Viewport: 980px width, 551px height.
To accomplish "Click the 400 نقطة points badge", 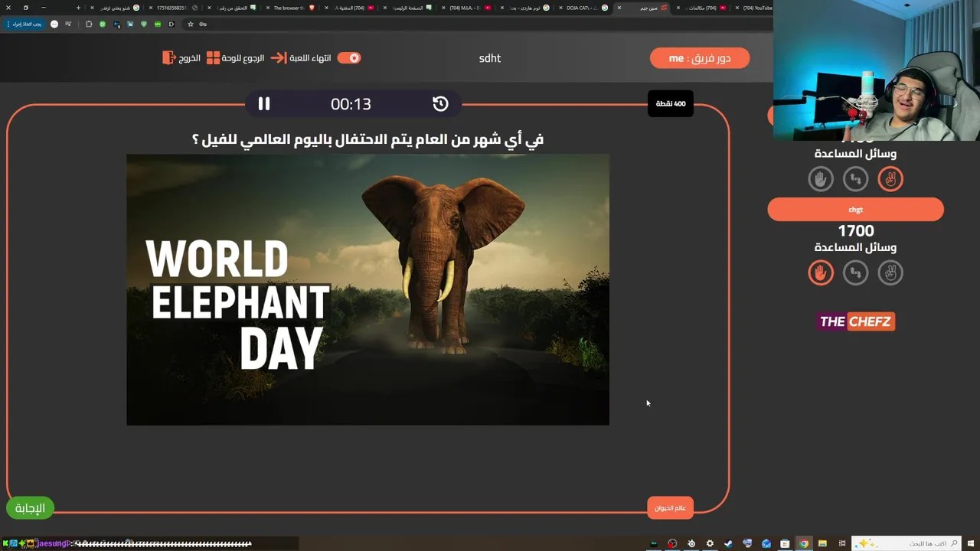I will click(671, 103).
